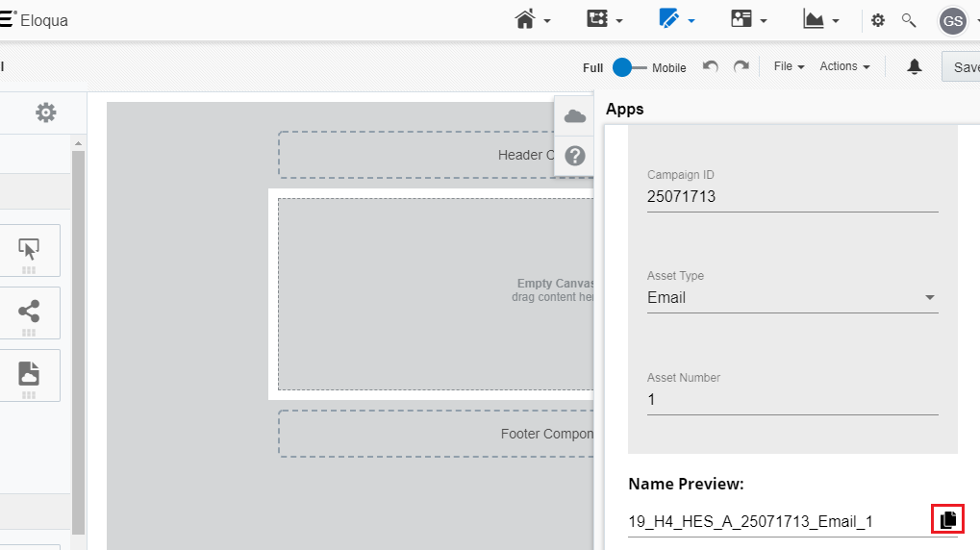Open the GS user profile avatar
Viewport: 980px width, 550px height.
coord(952,21)
